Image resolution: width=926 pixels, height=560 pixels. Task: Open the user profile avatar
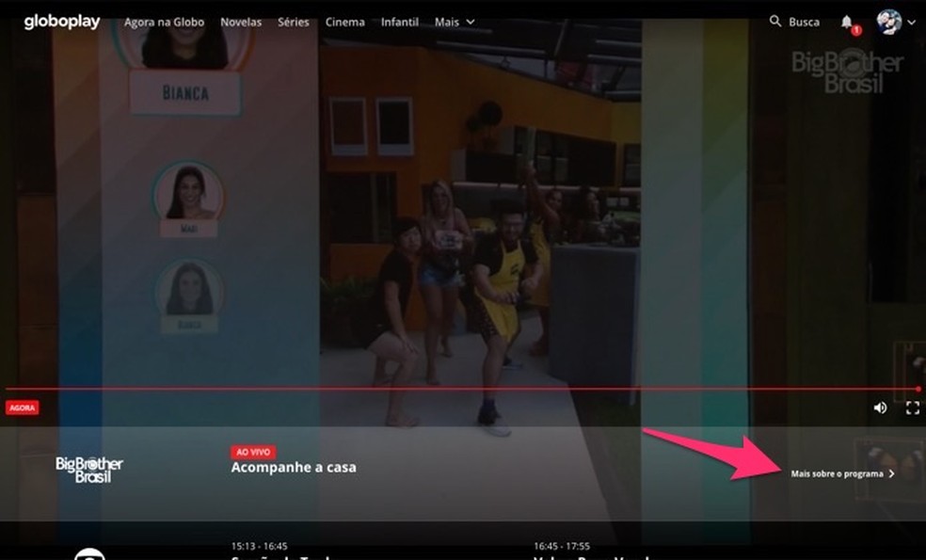pos(888,22)
